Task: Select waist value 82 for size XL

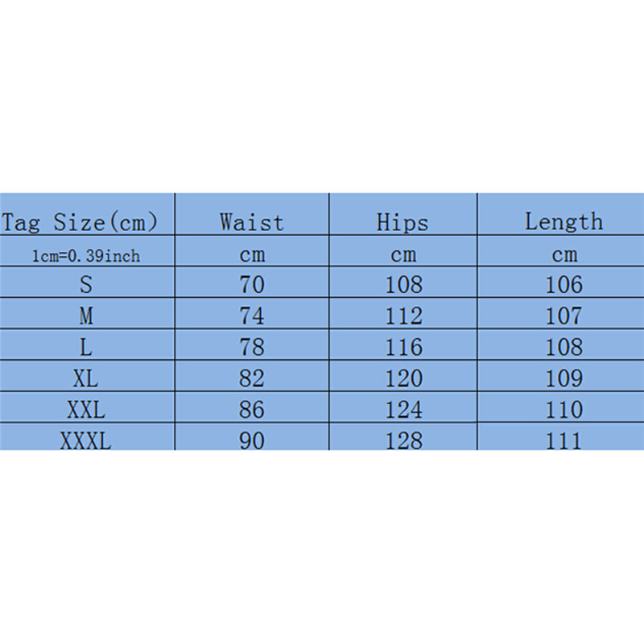Action: coord(252,378)
